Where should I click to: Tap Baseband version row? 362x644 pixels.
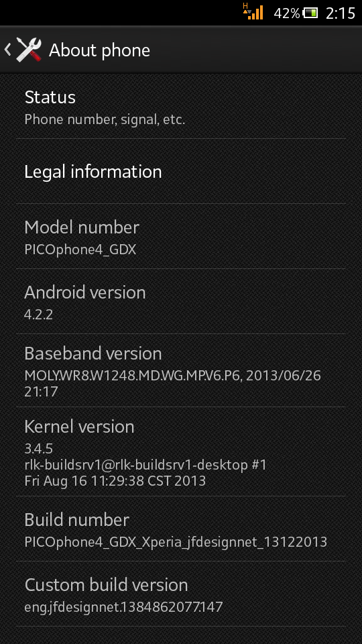pyautogui.click(x=181, y=370)
